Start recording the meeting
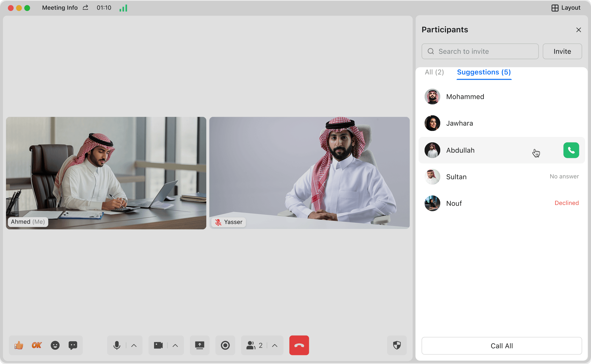 pos(225,345)
